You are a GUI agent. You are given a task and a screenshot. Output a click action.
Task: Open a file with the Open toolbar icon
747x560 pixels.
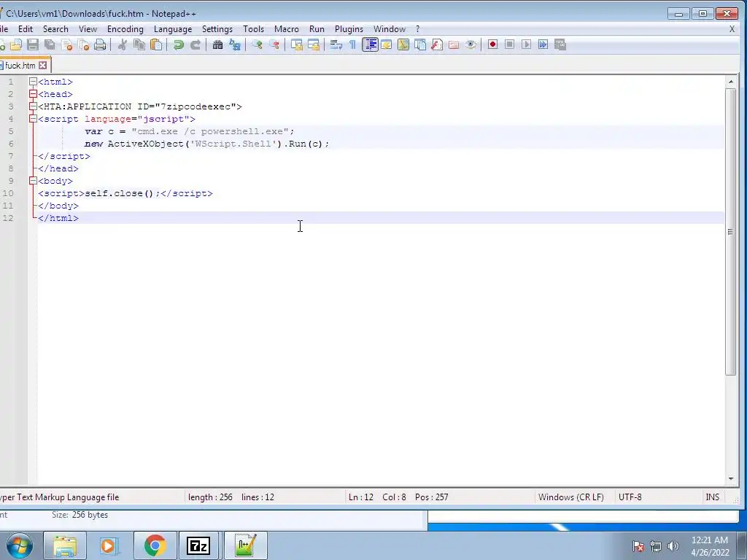pos(16,44)
